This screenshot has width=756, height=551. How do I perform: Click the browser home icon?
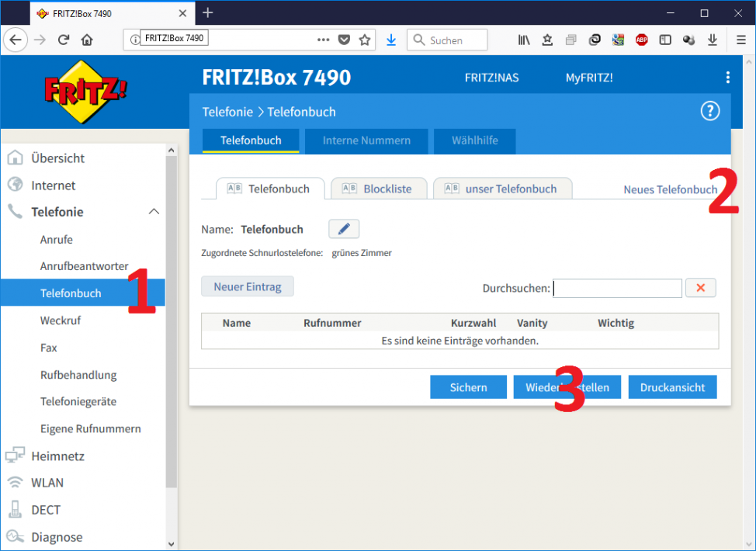coord(87,40)
